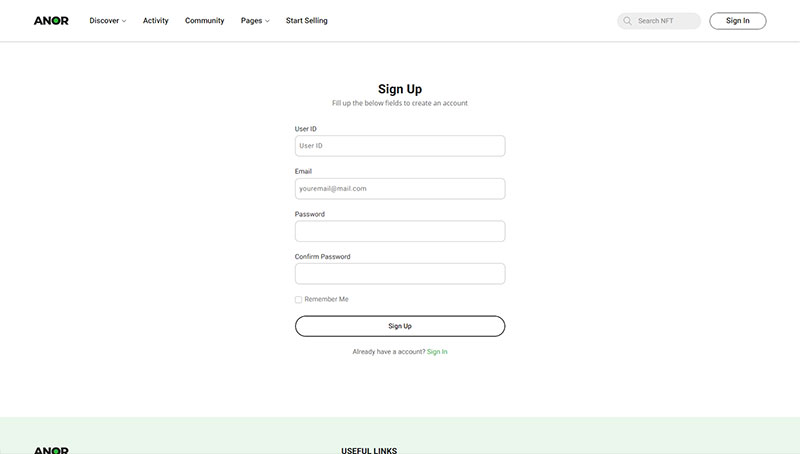Follow the green Sign In link
The width and height of the screenshot is (800, 454).
point(437,352)
